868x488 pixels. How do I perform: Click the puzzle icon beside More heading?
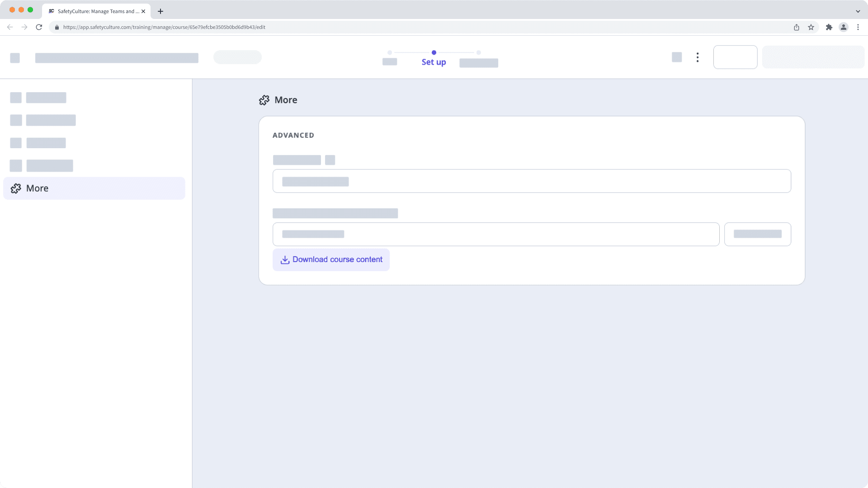click(x=264, y=100)
